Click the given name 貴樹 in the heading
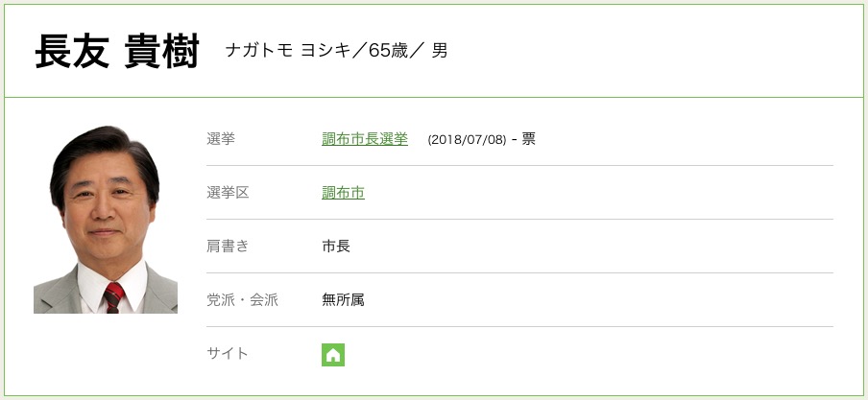The image size is (868, 400). click(x=160, y=52)
